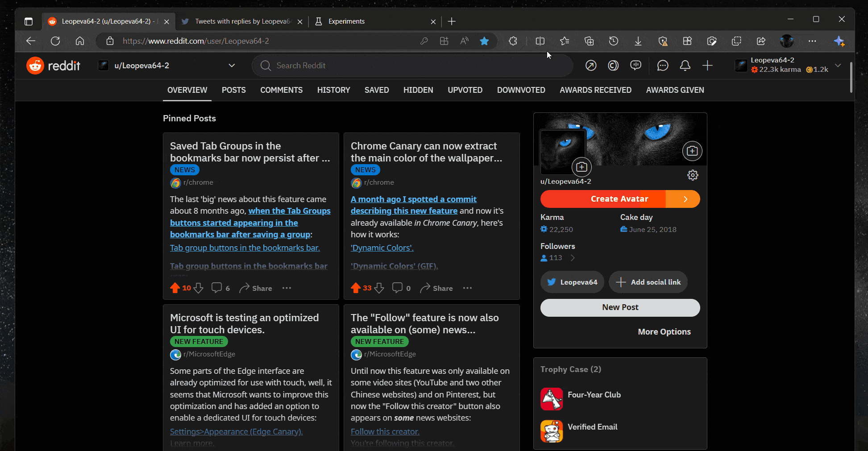
Task: Open browser downloads icon
Action: (638, 41)
